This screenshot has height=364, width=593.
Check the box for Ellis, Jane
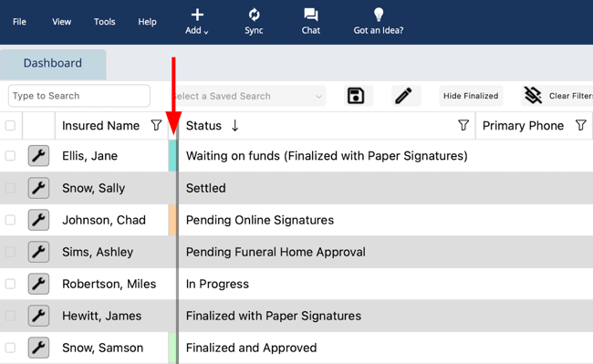[x=11, y=156]
